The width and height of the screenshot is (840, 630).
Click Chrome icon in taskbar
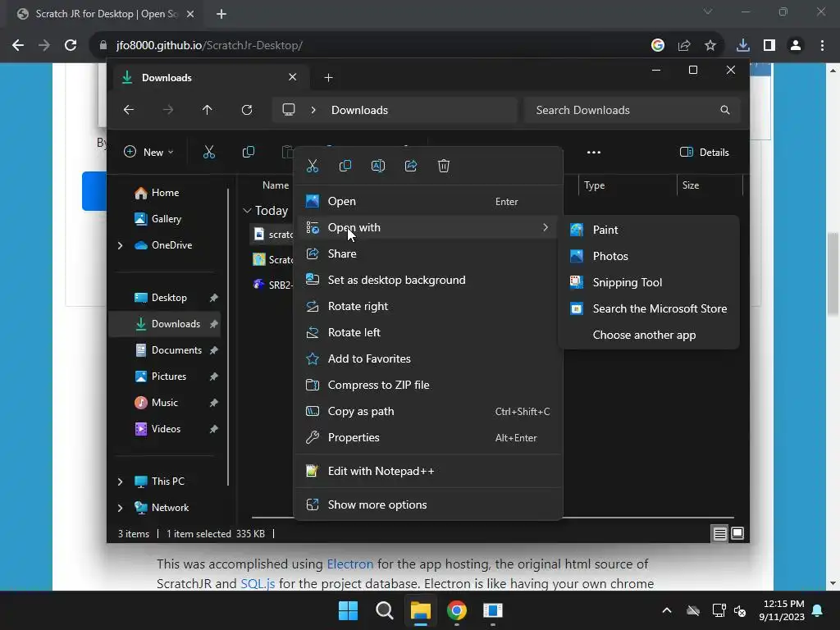coord(457,610)
